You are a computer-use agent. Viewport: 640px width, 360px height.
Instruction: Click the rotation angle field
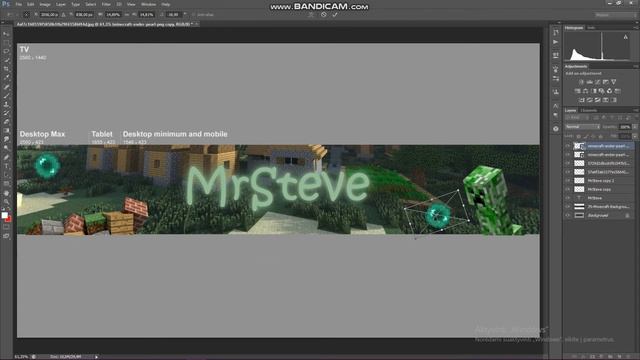[x=173, y=15]
